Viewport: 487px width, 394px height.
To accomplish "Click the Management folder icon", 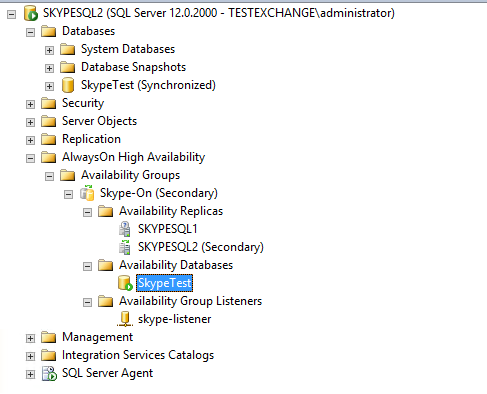I will [x=49, y=337].
